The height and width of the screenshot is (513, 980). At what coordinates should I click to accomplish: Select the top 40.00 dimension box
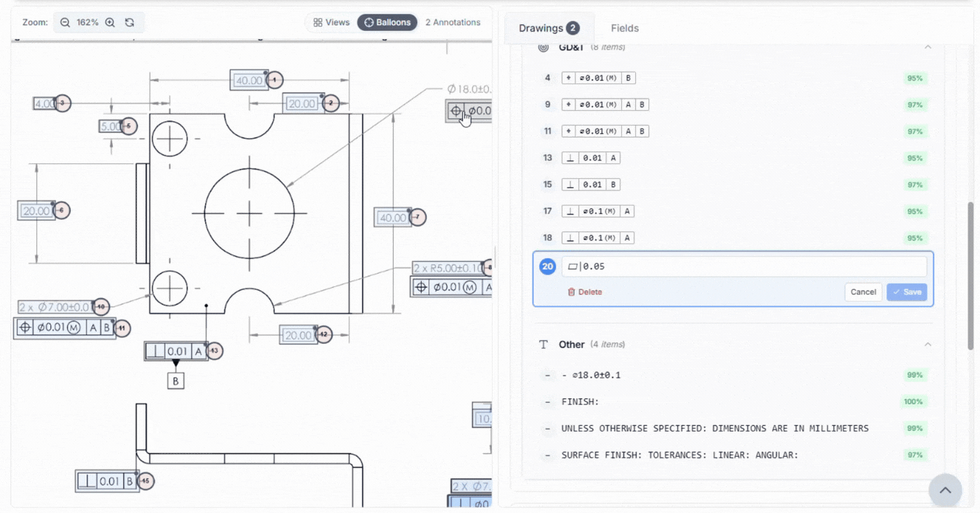(248, 81)
